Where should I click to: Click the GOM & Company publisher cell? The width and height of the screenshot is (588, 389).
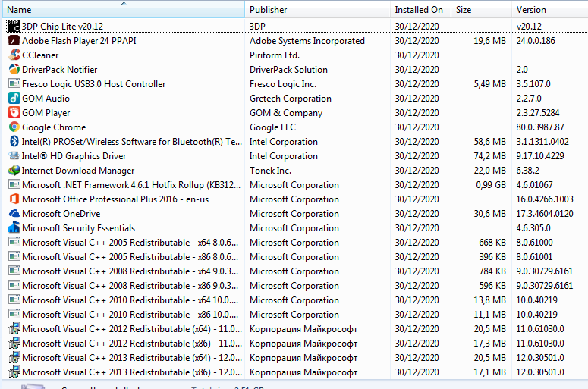(286, 113)
